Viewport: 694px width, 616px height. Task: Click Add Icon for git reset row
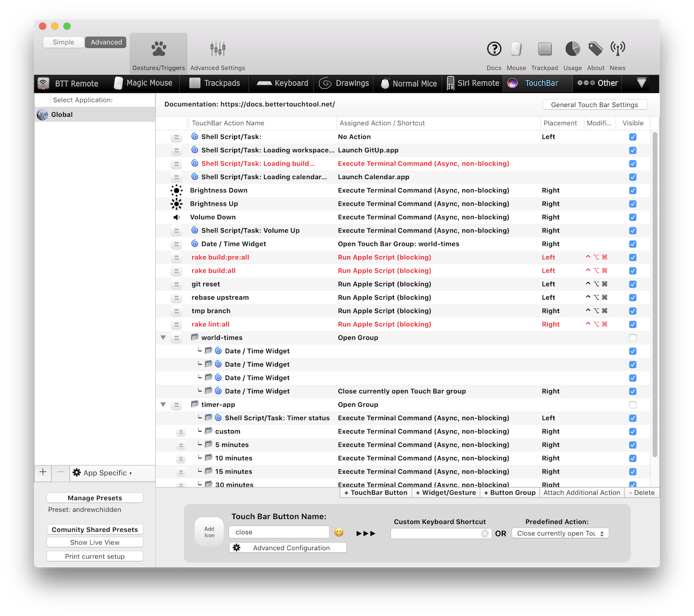[176, 284]
